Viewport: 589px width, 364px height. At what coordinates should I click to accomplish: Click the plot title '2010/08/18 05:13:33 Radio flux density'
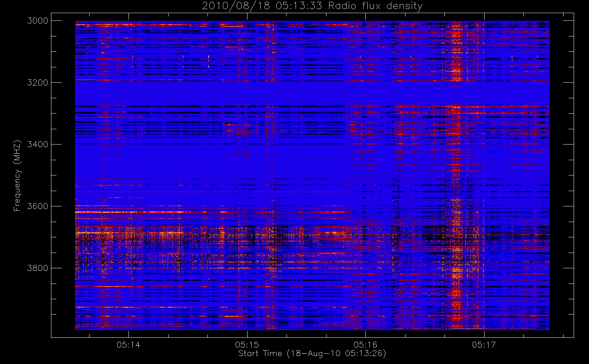pyautogui.click(x=312, y=6)
